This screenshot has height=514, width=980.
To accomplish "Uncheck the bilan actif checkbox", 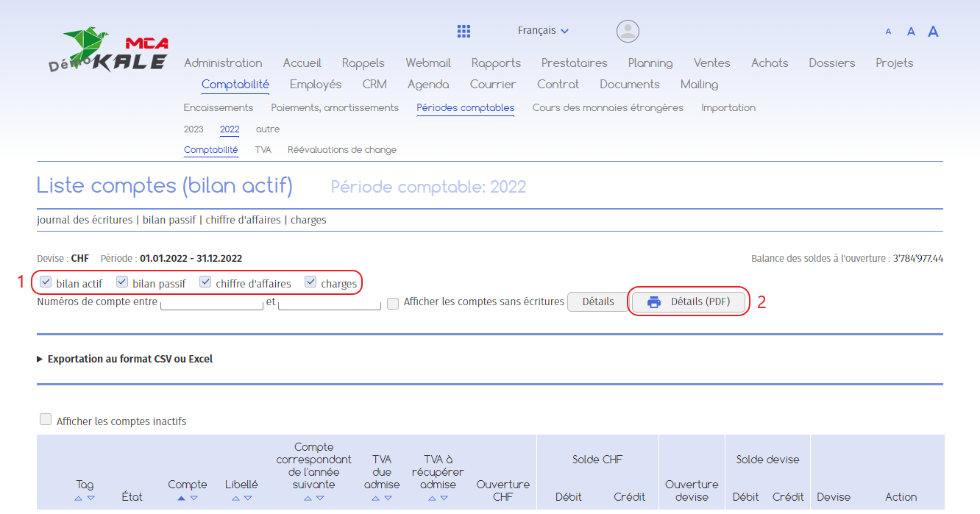I will [x=46, y=282].
